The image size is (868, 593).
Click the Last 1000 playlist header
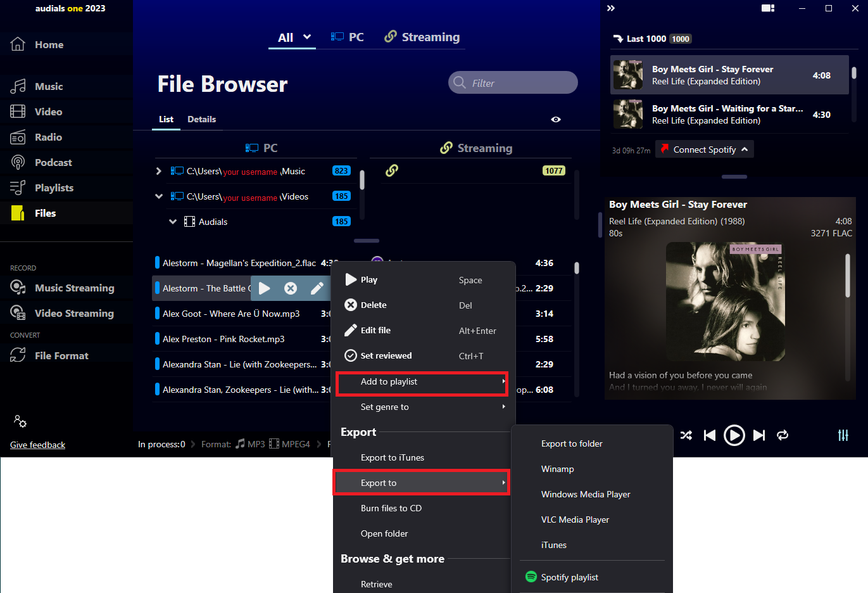[x=652, y=39]
